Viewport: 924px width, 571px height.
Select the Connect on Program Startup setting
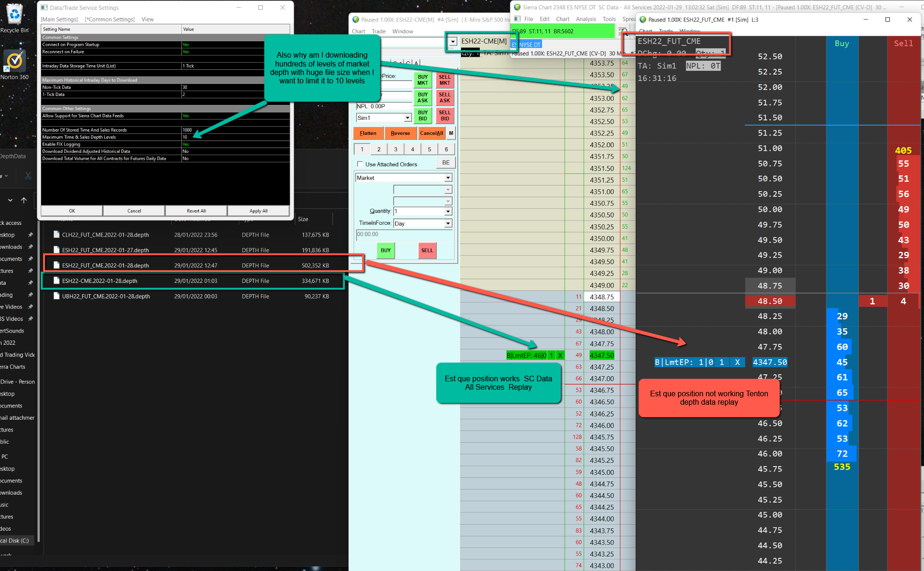tap(165, 45)
